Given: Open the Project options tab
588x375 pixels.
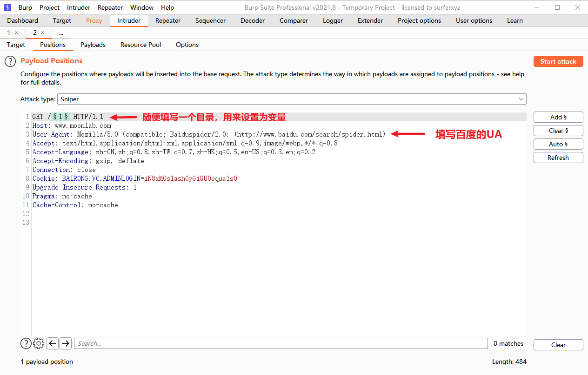Looking at the screenshot, I should [419, 20].
